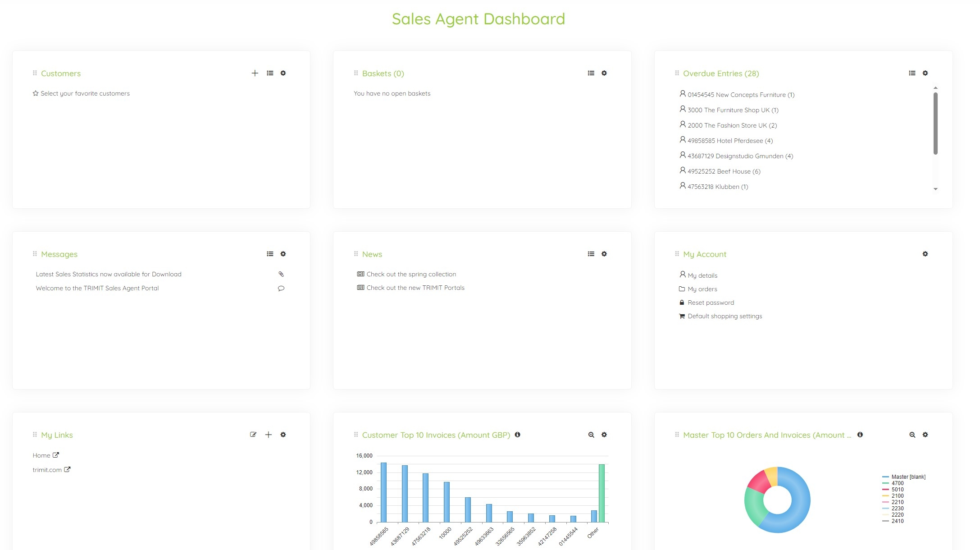Open 'Reset password' in My Account
The height and width of the screenshot is (550, 980).
(710, 302)
